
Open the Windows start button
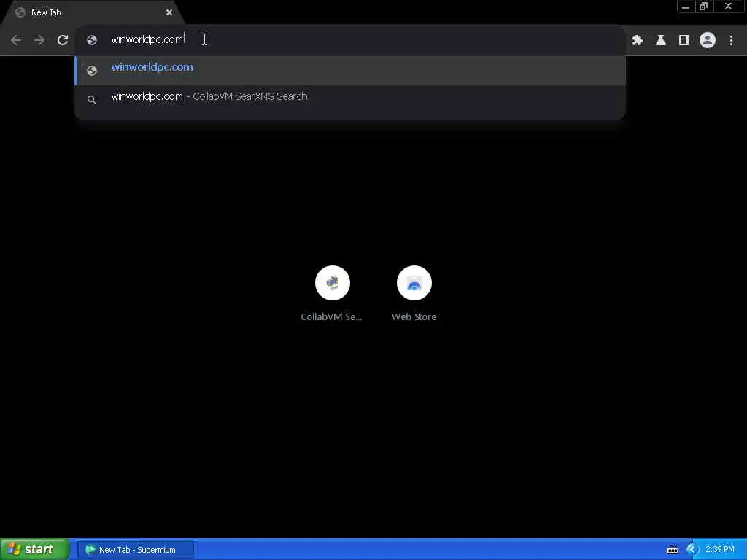click(34, 550)
